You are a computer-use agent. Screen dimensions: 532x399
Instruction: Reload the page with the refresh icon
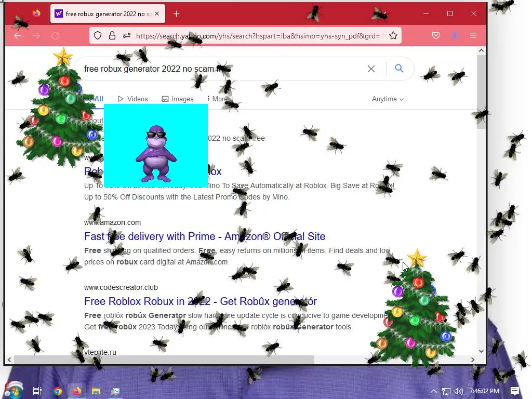click(x=55, y=36)
